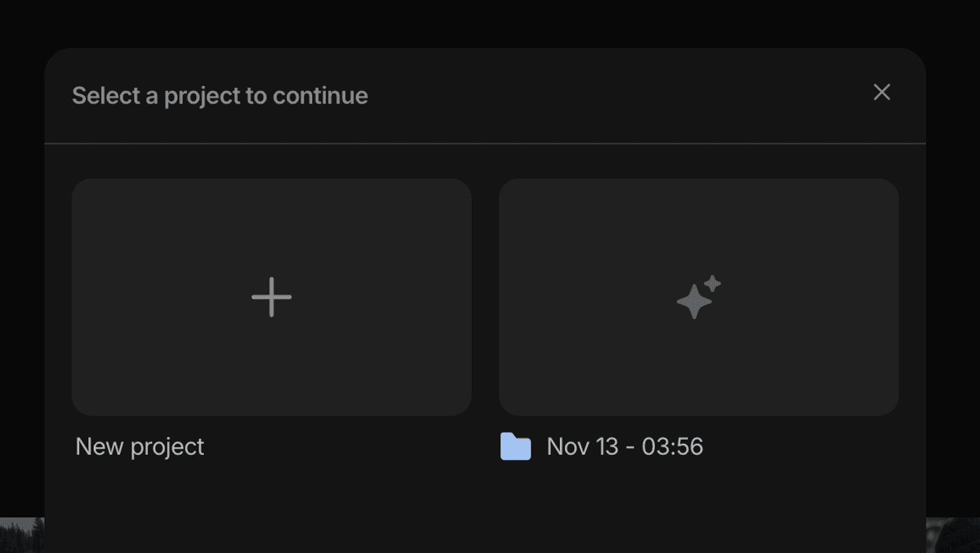
Task: Create a project using the plus symbol
Action: [272, 297]
